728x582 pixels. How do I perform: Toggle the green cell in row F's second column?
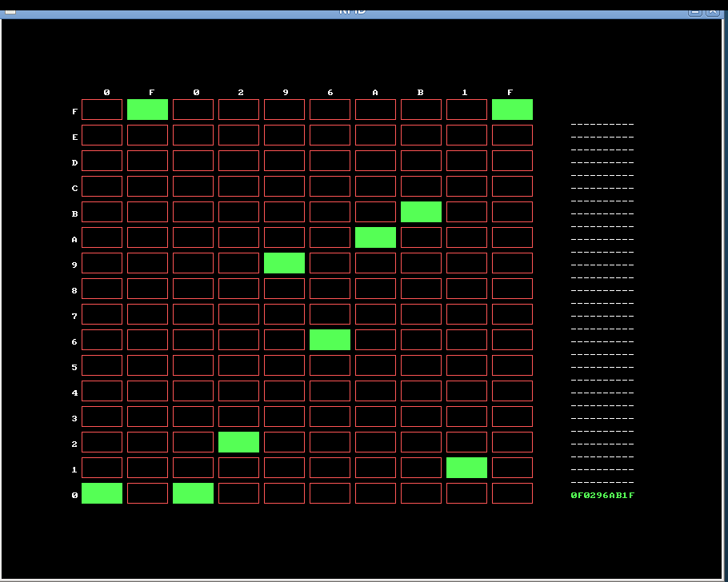coord(148,110)
